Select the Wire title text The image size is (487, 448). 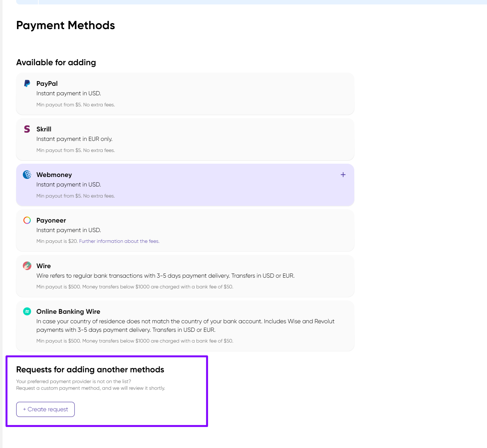(x=43, y=266)
